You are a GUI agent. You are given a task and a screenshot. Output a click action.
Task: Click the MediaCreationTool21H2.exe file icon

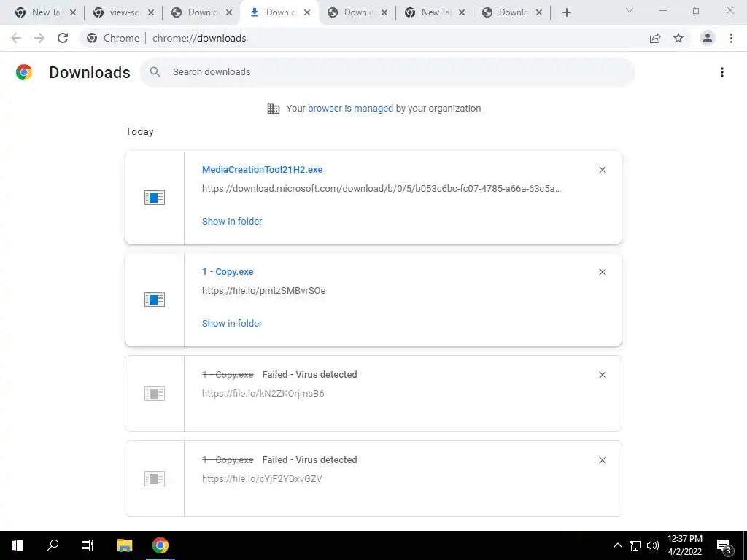tap(155, 197)
